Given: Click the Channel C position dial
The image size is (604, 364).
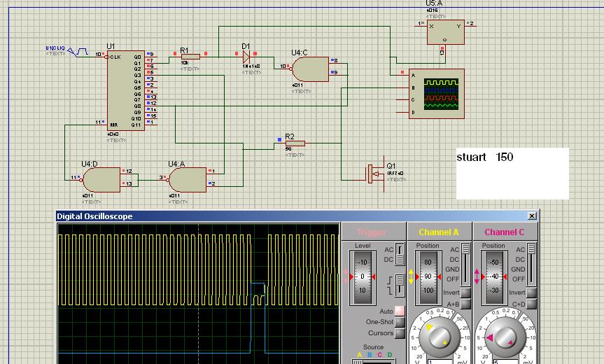Looking at the screenshot, I should 493,276.
